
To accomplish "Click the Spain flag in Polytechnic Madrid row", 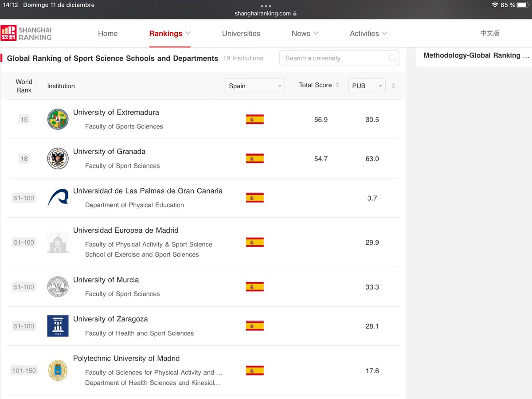I will (x=254, y=371).
